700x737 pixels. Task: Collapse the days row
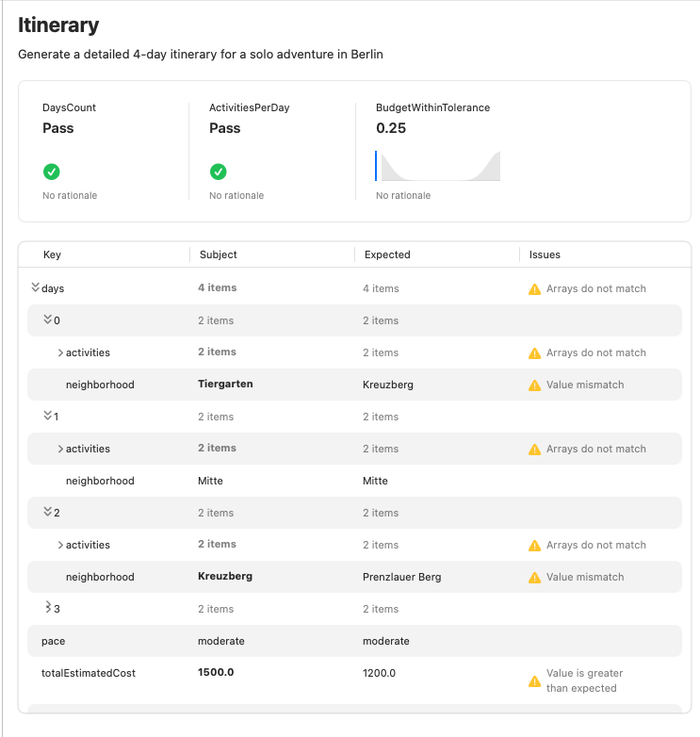pyautogui.click(x=35, y=287)
